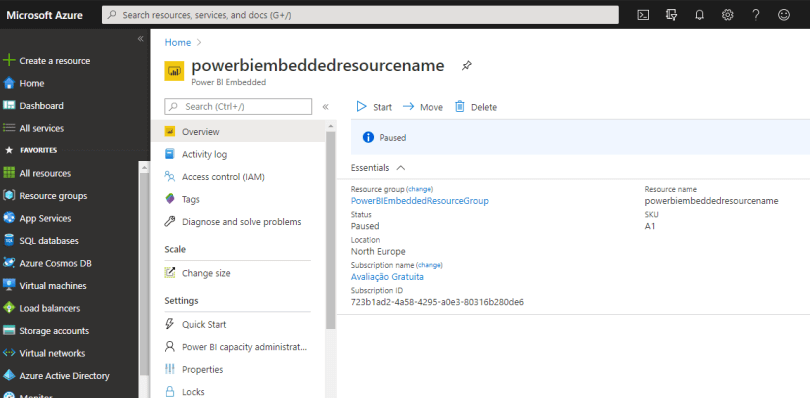This screenshot has width=810, height=398.
Task: Click the Power BI Embedded resource logo
Action: click(x=174, y=71)
